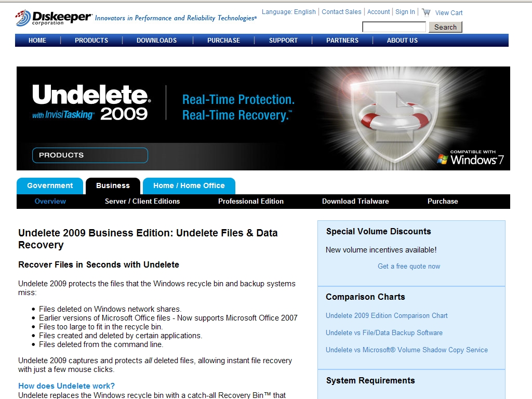The height and width of the screenshot is (399, 532).
Task: Open Professional Edition sub-tab
Action: click(251, 201)
